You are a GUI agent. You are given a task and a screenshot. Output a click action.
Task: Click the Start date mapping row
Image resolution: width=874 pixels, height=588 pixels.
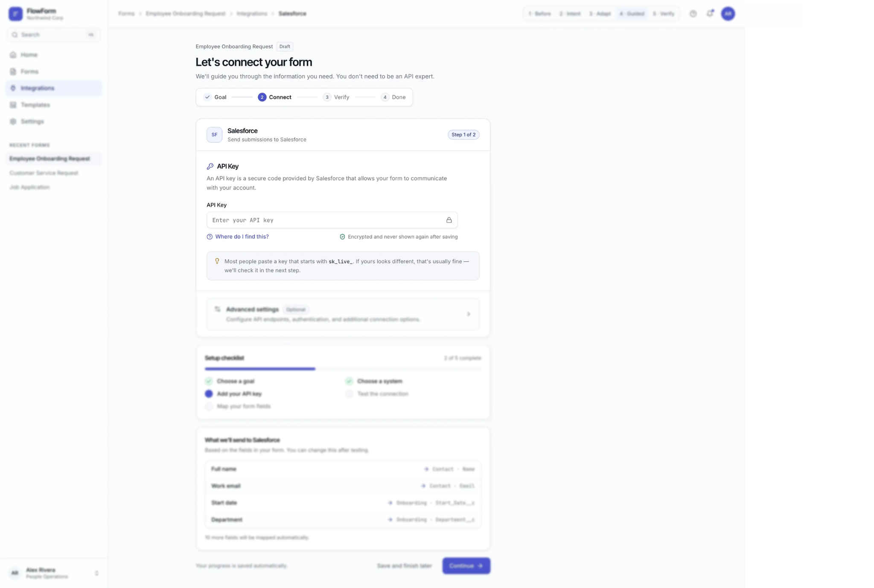(x=343, y=503)
